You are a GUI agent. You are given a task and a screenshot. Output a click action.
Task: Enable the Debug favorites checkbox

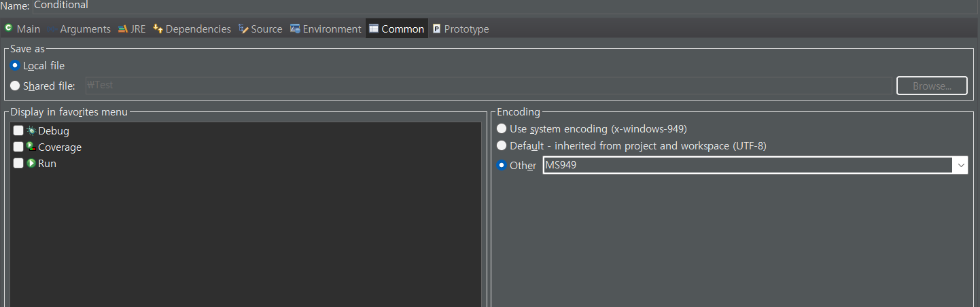point(18,131)
